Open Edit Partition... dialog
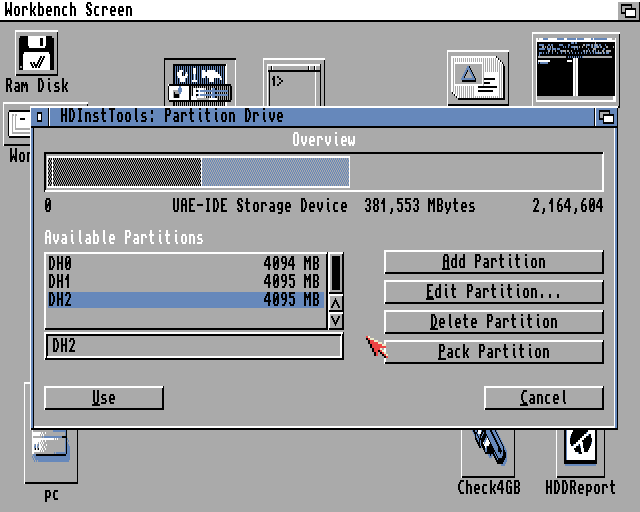 494,292
